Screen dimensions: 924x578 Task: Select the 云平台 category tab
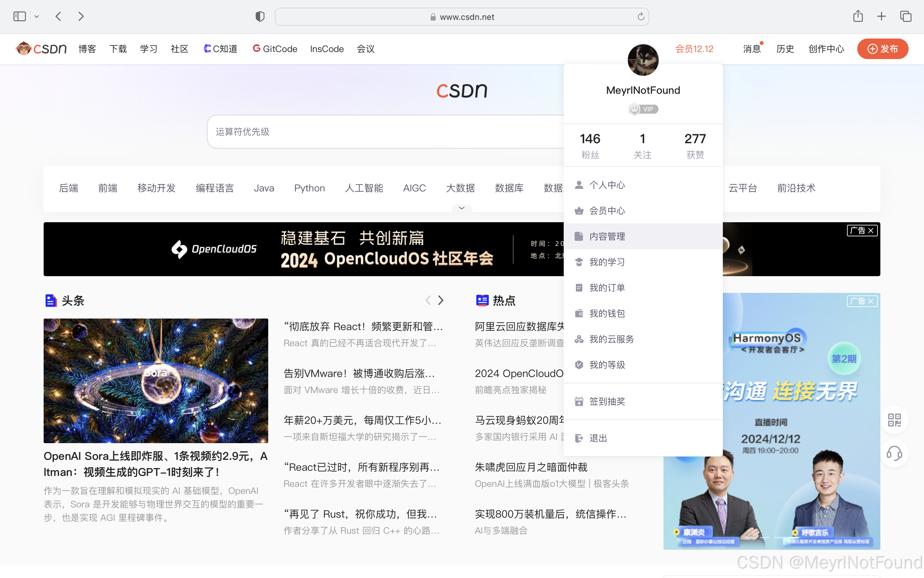743,188
